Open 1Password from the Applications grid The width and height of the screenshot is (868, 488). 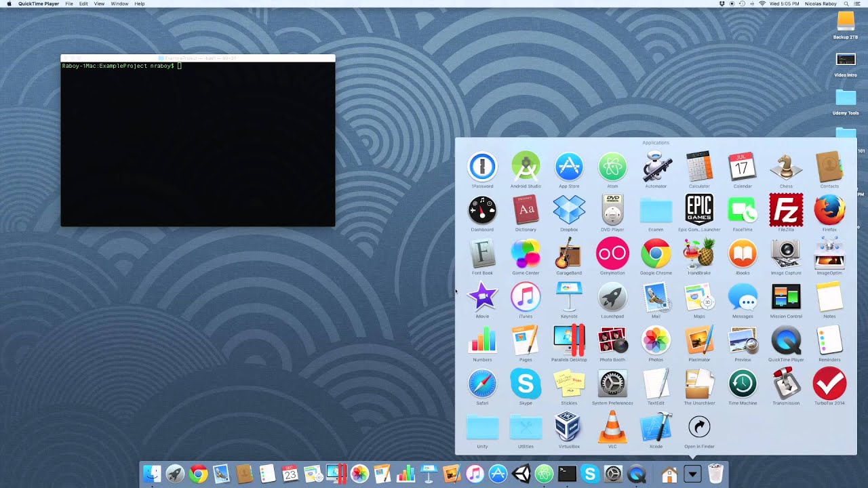click(x=482, y=167)
